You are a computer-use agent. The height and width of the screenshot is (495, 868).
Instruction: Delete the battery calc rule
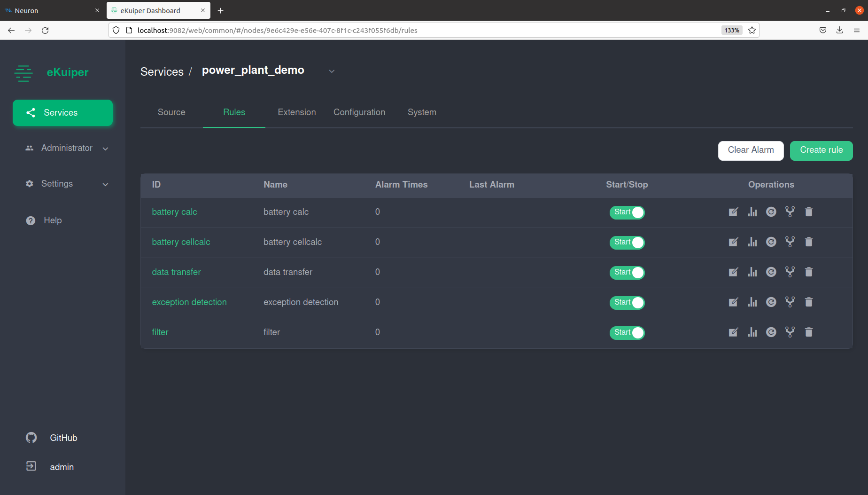pos(809,212)
